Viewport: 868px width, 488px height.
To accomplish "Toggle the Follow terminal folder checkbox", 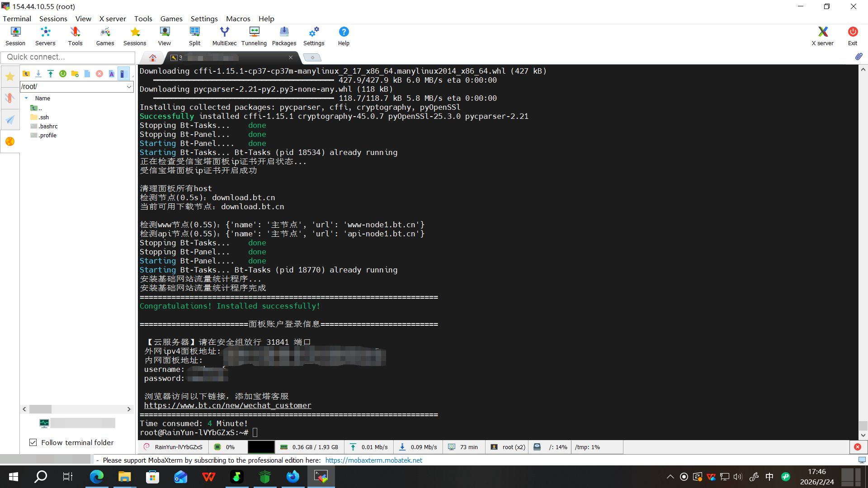I will tap(33, 442).
